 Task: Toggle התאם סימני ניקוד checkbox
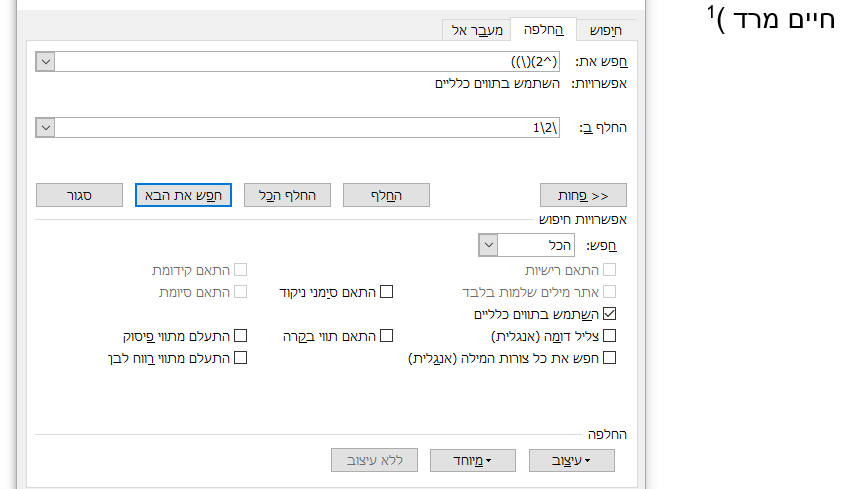tap(386, 292)
